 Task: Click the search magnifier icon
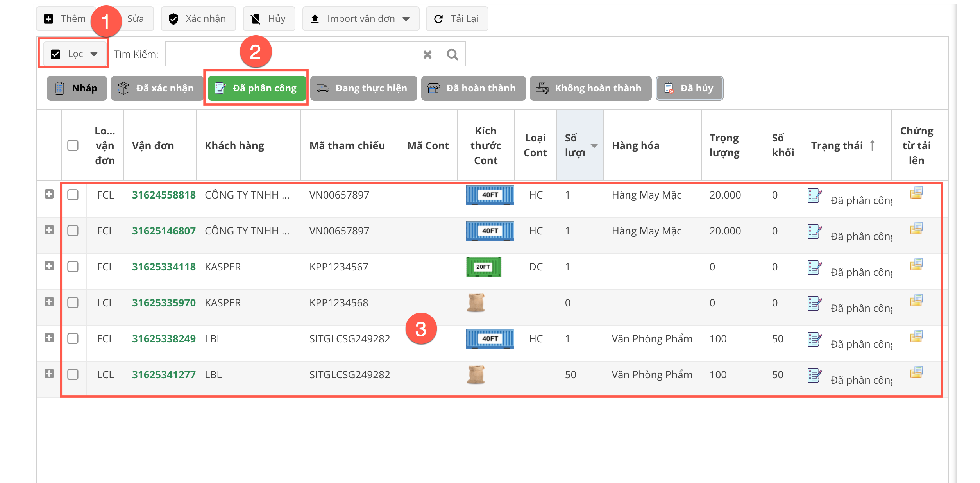click(452, 54)
